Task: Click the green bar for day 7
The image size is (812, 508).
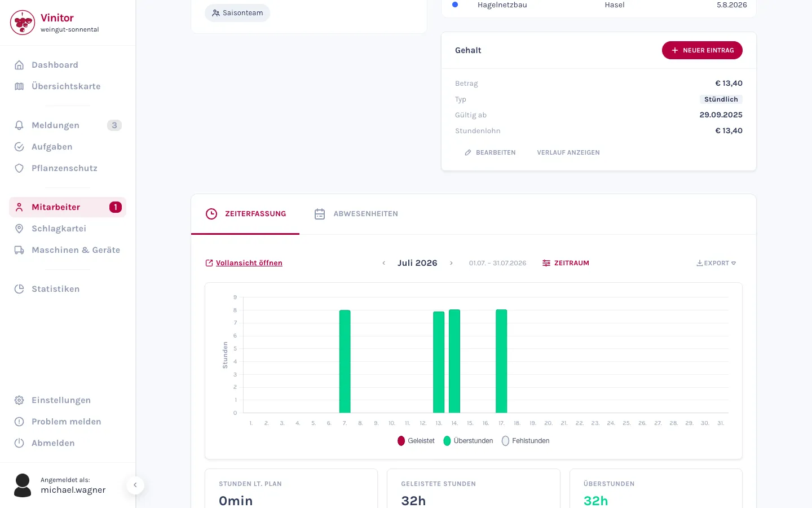Action: tap(345, 361)
